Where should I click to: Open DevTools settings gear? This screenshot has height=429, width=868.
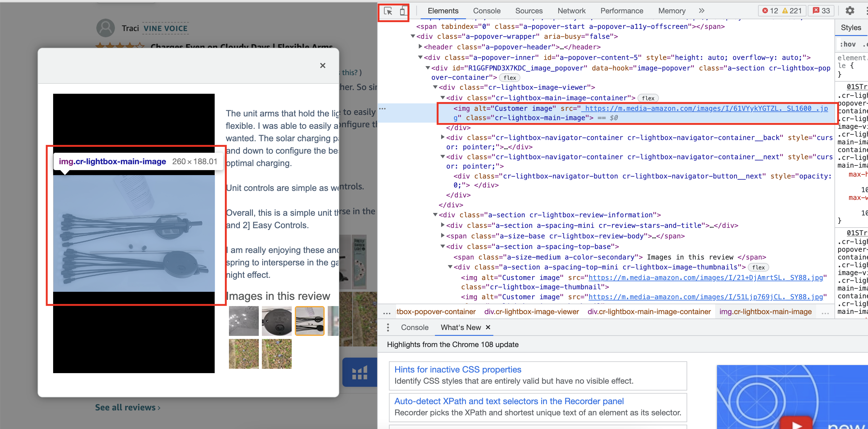pos(849,11)
